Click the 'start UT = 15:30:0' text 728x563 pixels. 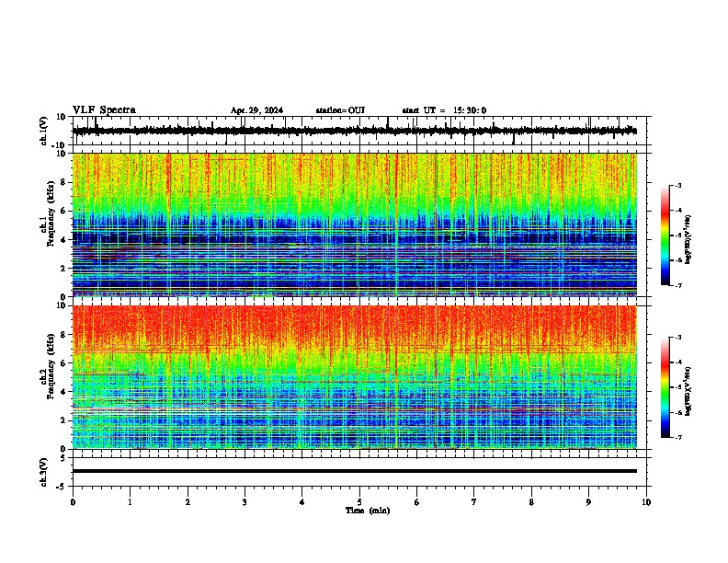444,110
